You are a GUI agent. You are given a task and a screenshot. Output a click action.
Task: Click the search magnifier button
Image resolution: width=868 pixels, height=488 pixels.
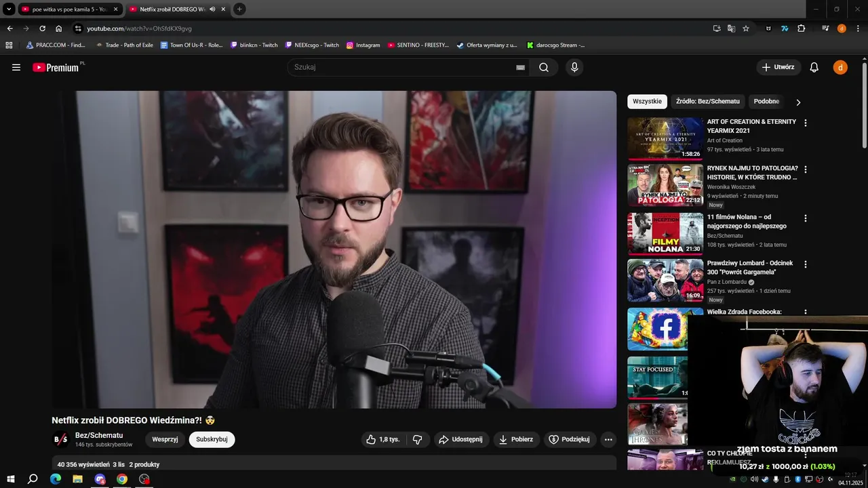(544, 67)
